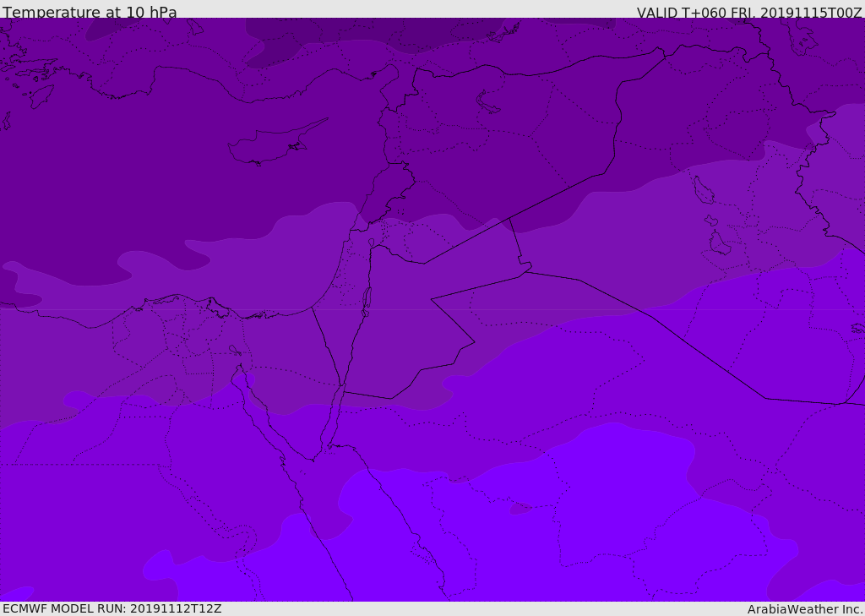Screen dimensions: 865x616
Task: Click the 'ECMWF MODEL RUN: 20191112T12Z' text
Action: (x=112, y=608)
